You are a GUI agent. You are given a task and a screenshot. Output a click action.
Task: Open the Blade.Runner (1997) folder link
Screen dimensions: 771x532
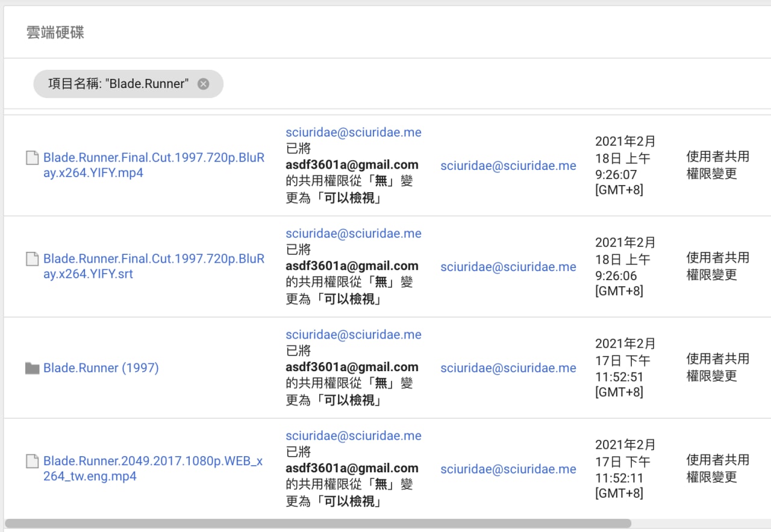pyautogui.click(x=101, y=368)
